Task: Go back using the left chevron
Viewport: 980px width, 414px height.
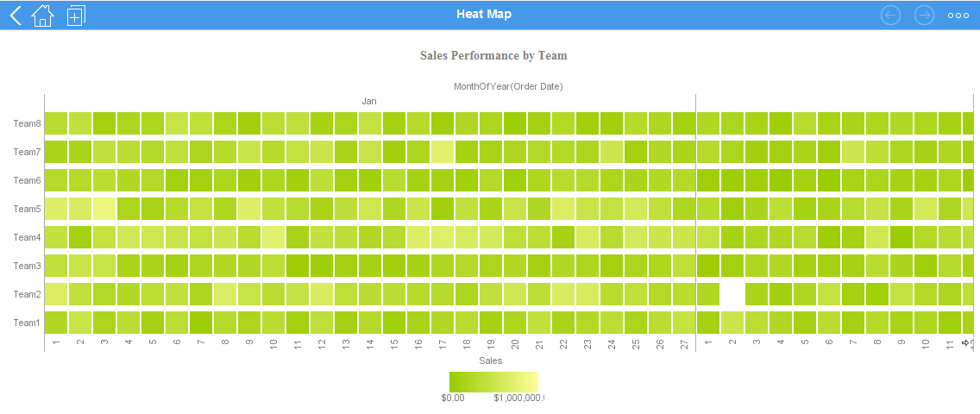Action: tap(16, 15)
